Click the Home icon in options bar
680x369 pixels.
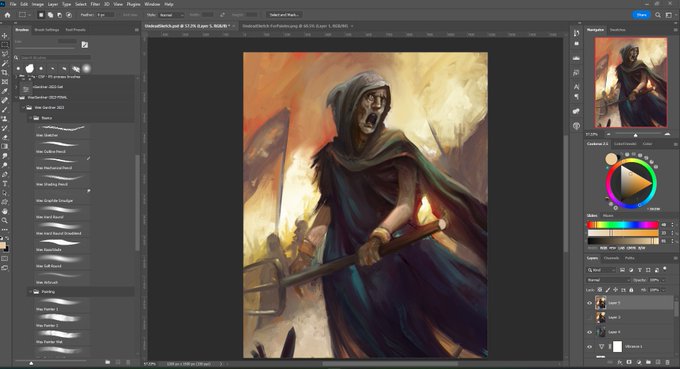pyautogui.click(x=7, y=15)
